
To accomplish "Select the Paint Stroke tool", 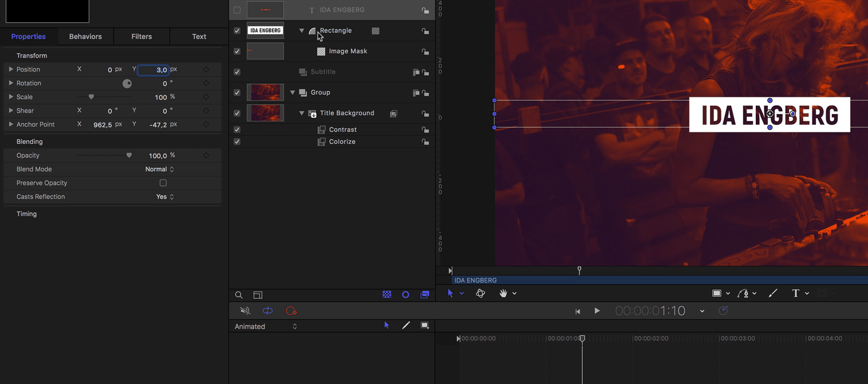I will point(773,293).
